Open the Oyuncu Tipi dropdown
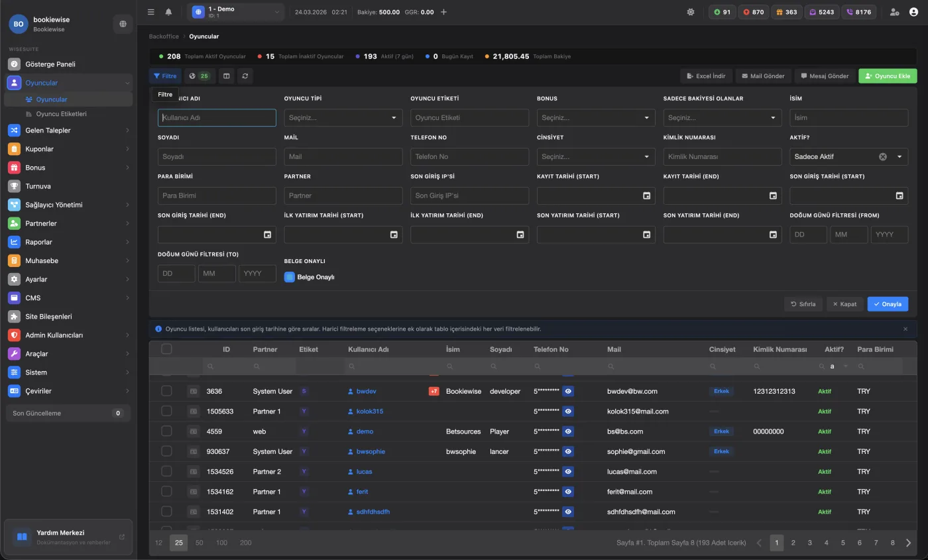 coord(343,118)
